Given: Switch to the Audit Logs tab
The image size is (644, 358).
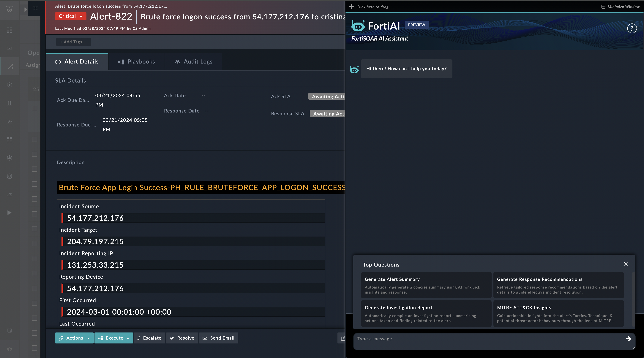Looking at the screenshot, I should point(193,62).
